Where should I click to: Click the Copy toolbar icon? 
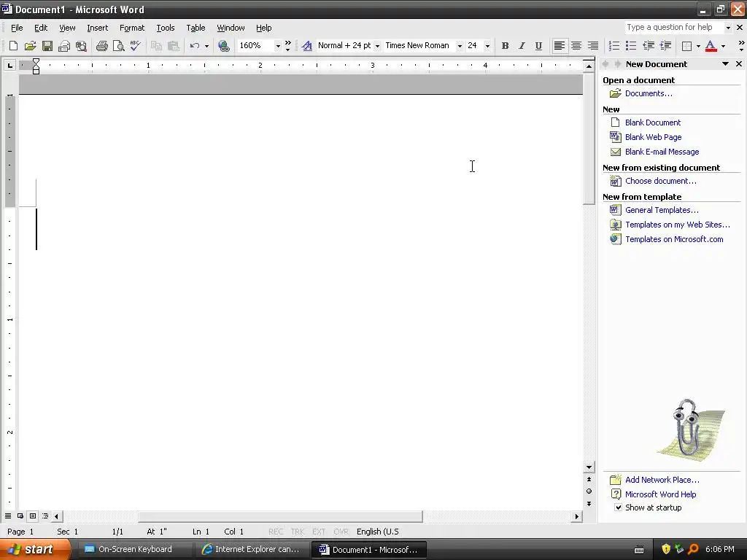point(156,46)
